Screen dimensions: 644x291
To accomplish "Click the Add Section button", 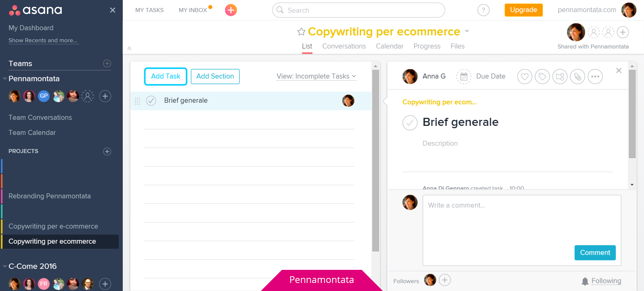I will point(215,77).
